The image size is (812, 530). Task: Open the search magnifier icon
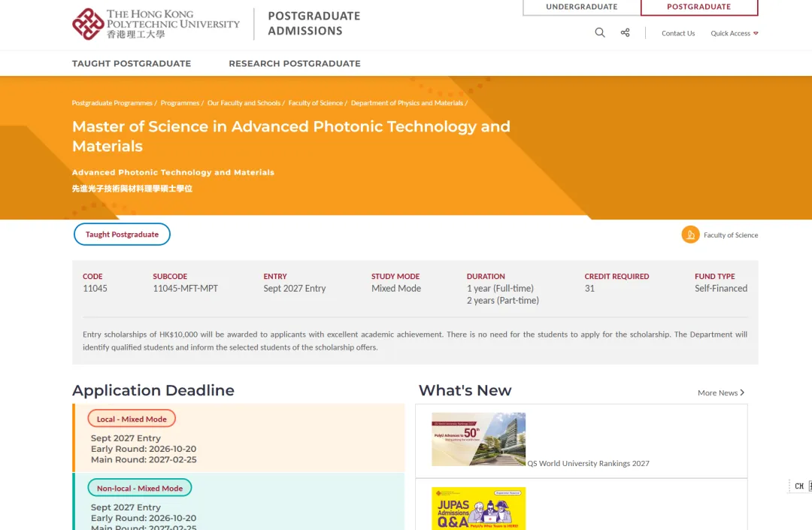(x=600, y=32)
